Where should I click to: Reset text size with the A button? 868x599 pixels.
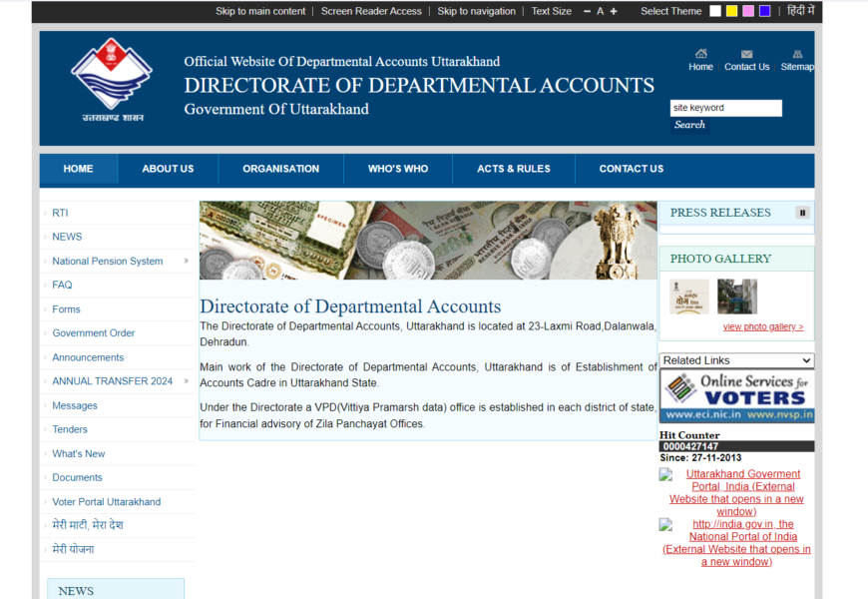600,11
